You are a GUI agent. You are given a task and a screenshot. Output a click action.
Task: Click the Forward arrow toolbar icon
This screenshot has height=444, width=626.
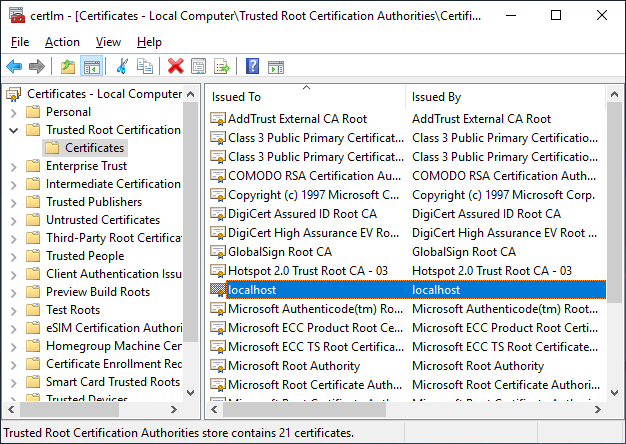[37, 66]
